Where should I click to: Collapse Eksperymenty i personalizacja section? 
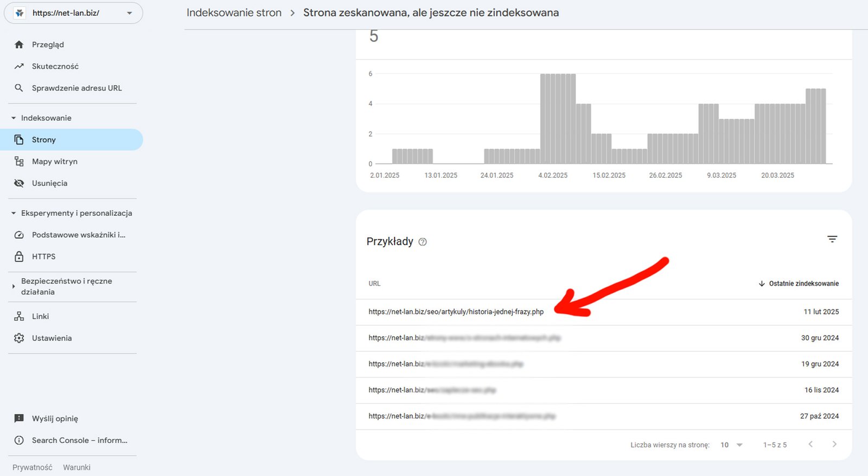[x=14, y=213]
